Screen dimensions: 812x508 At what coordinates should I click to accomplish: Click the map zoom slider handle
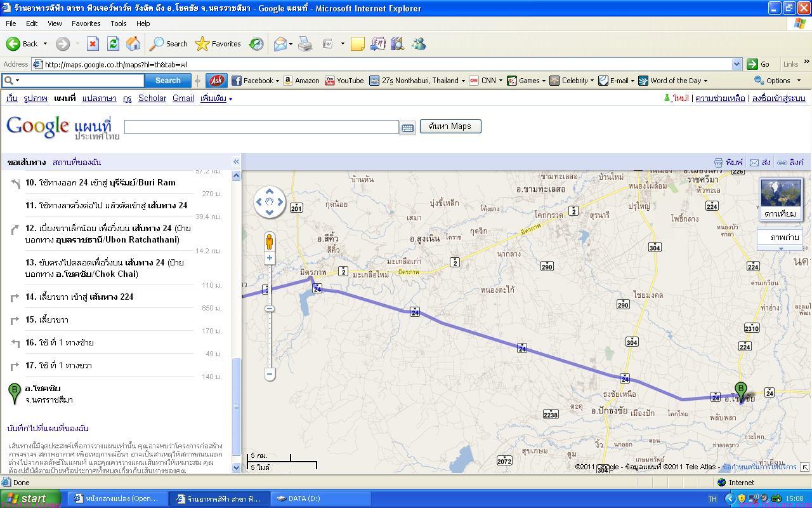pos(270,309)
